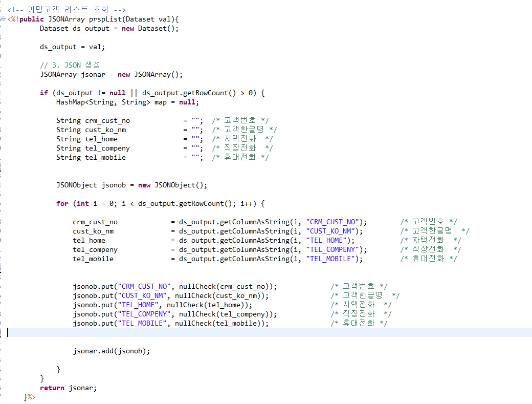
Task: Click "JSONArray jsonar = new JSONArray();" line
Action: point(111,74)
